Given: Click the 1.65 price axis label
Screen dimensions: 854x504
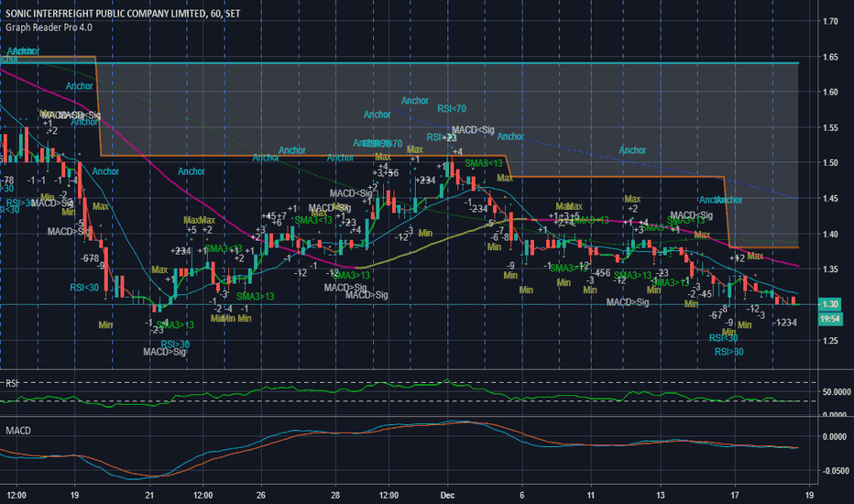Looking at the screenshot, I should pos(830,57).
